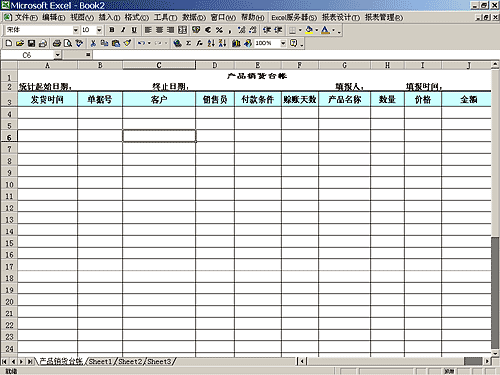Increase decimal places
Image resolution: width=500 pixels, height=375 pixels.
coord(241,30)
